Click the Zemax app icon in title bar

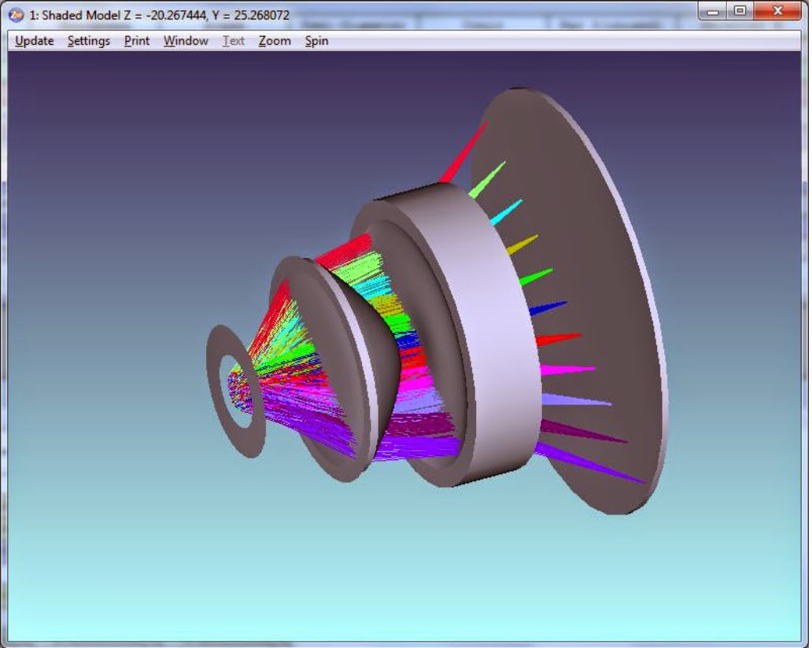16,15
